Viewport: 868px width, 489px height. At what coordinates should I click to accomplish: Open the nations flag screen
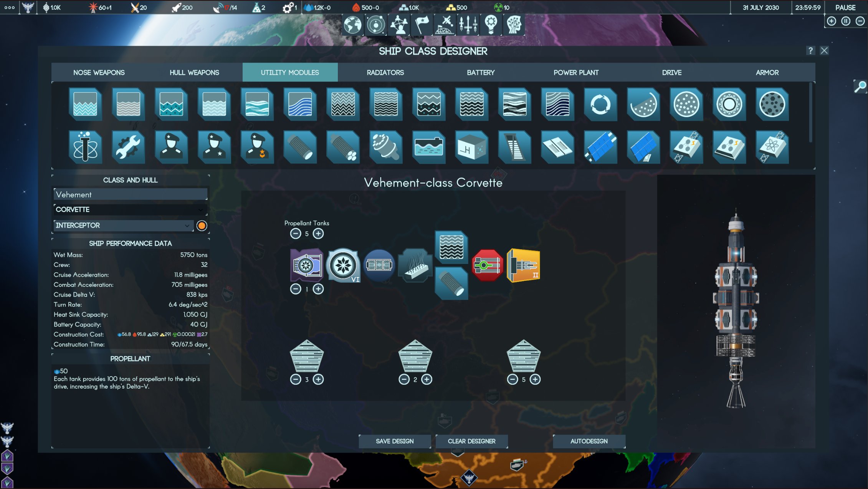pyautogui.click(x=422, y=25)
